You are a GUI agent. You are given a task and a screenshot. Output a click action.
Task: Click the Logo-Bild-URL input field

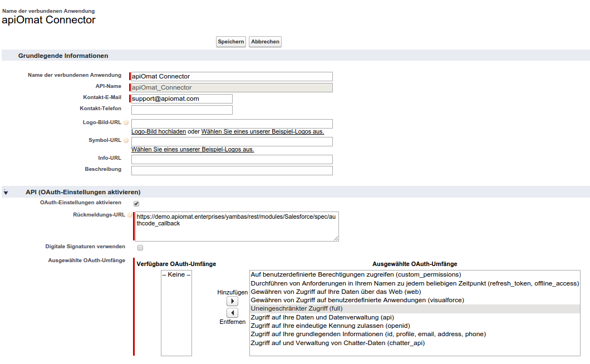pos(232,124)
